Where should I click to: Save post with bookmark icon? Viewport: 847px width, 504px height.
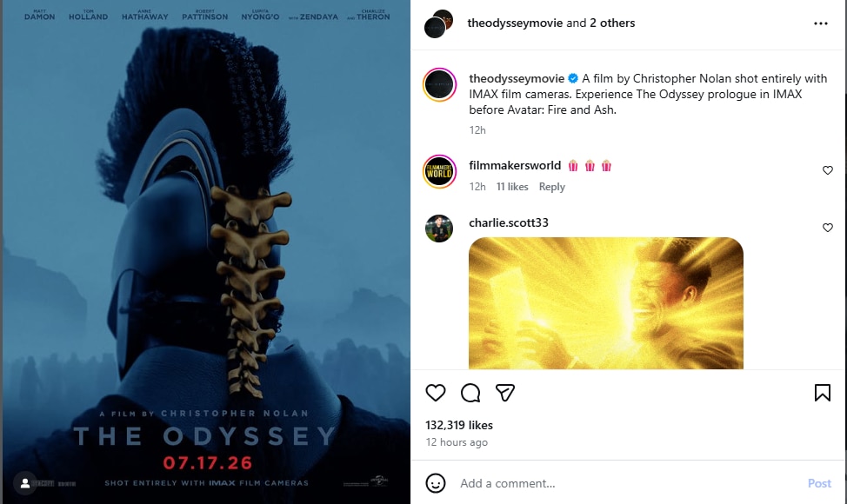[822, 392]
